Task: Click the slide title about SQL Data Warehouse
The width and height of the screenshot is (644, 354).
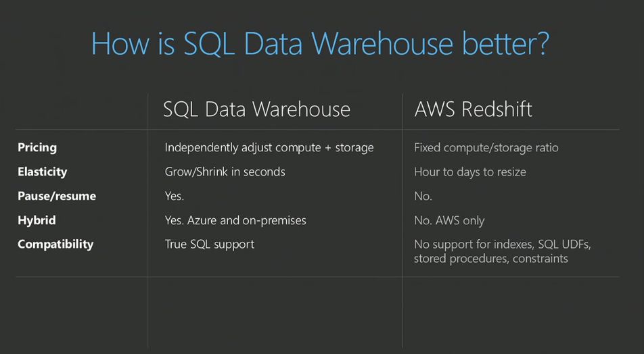Action: pos(319,43)
